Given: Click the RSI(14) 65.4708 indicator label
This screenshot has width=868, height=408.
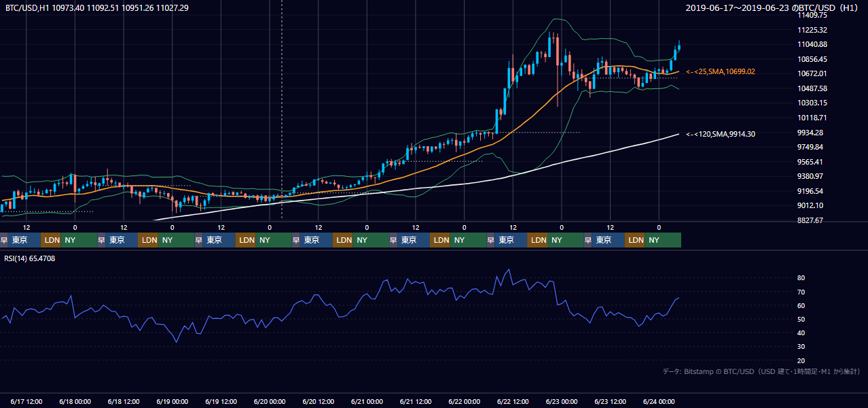Looking at the screenshot, I should (31, 258).
